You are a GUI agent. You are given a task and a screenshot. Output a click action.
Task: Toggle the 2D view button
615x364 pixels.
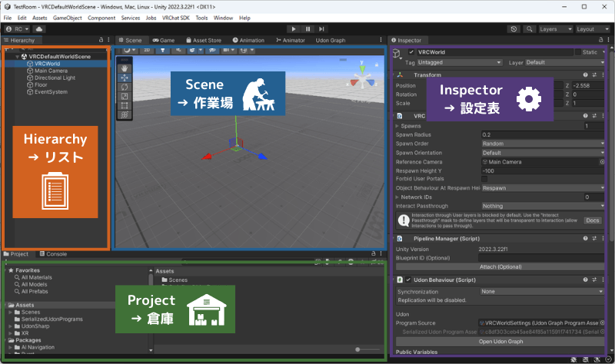point(147,50)
